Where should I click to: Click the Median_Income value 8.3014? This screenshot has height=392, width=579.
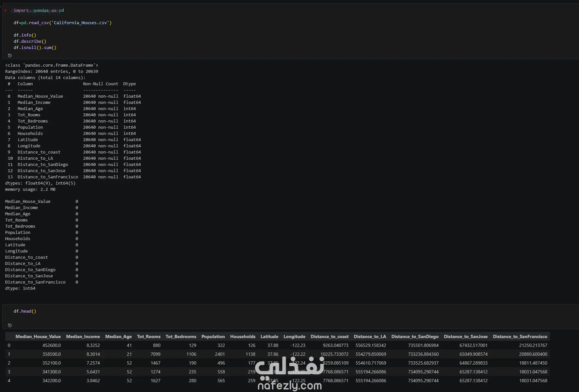coord(93,354)
